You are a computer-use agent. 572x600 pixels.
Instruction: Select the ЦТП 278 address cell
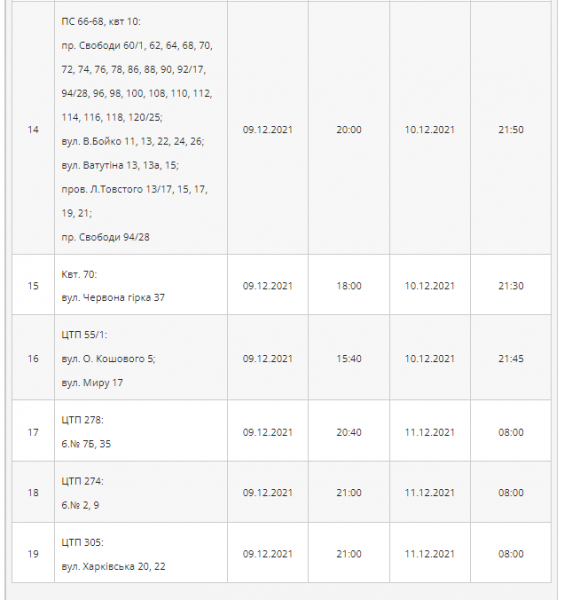(141, 431)
